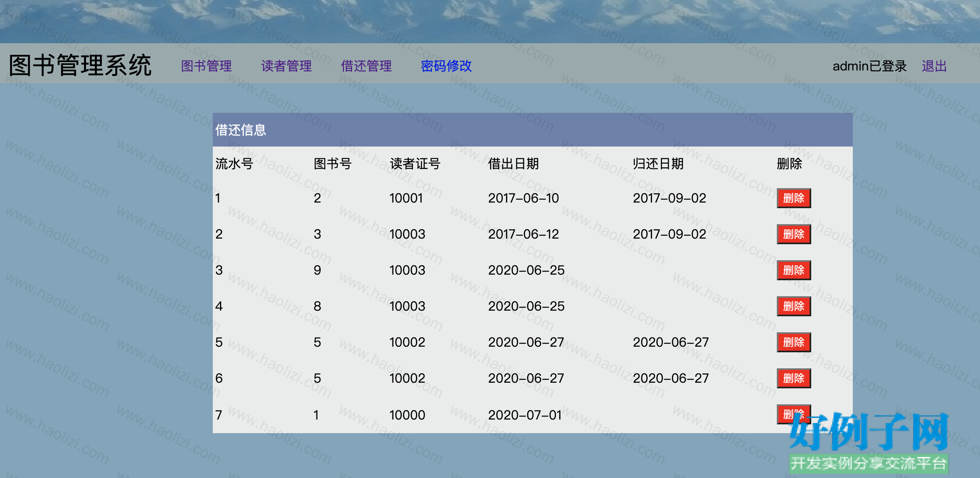Screen dimensions: 980x478
Task: Select return date 2020-06-27 in row 5
Action: 671,342
